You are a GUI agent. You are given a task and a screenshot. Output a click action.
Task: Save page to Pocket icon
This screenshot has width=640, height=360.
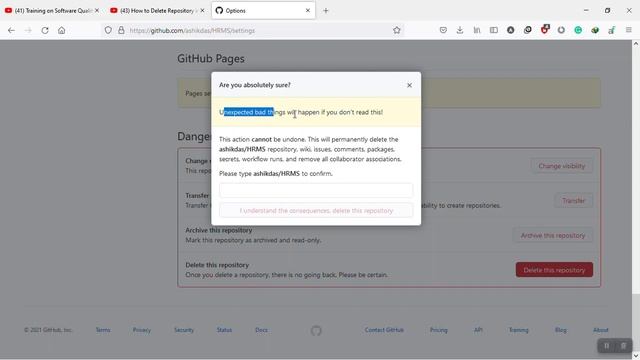click(443, 30)
